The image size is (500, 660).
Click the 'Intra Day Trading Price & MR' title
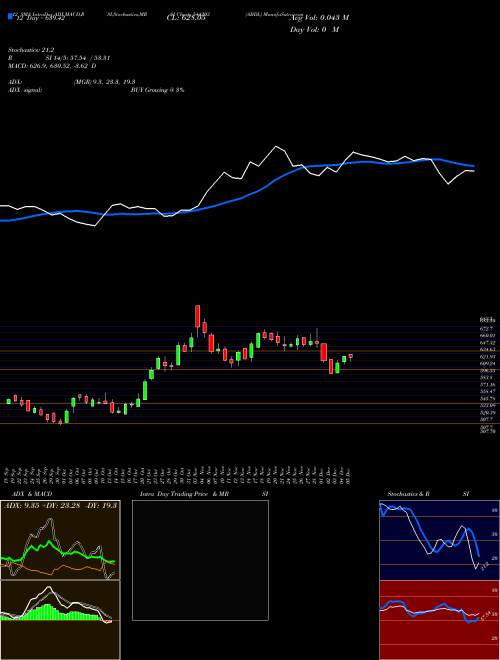pyautogui.click(x=185, y=494)
